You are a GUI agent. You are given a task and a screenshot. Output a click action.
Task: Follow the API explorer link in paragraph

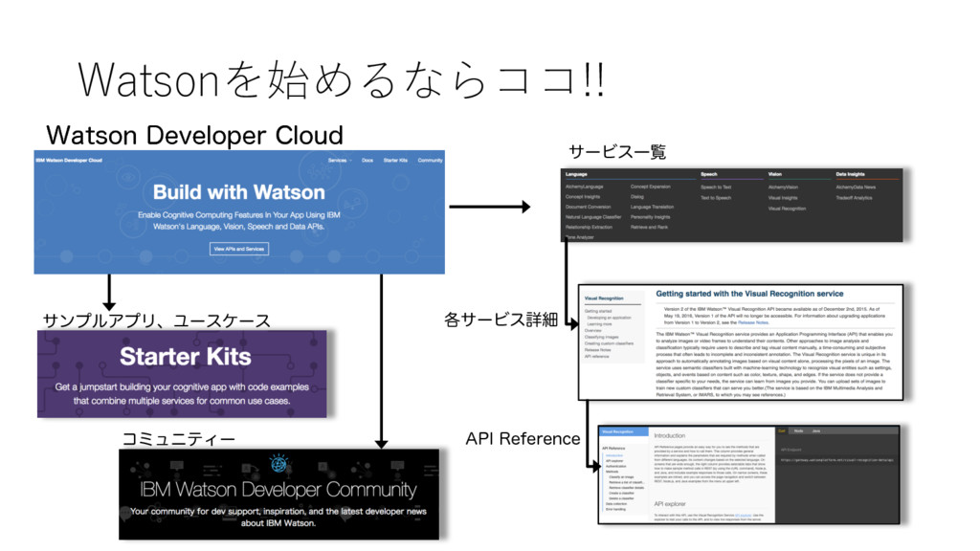743,516
